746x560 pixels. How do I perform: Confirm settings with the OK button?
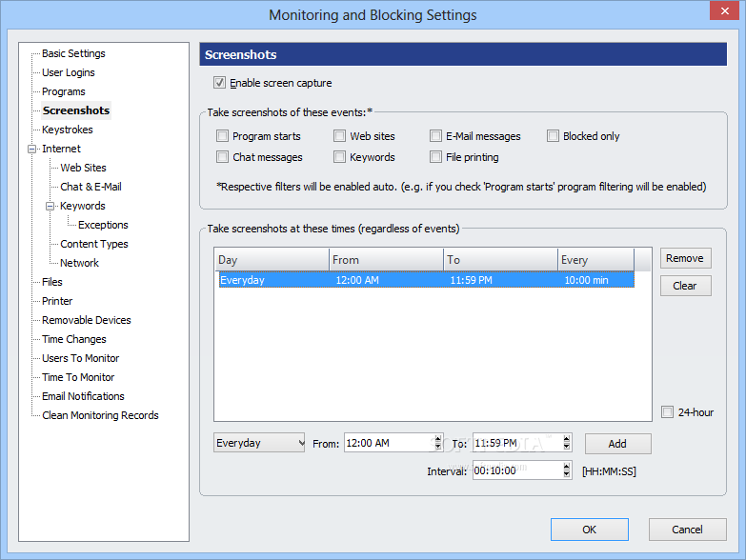pyautogui.click(x=590, y=530)
